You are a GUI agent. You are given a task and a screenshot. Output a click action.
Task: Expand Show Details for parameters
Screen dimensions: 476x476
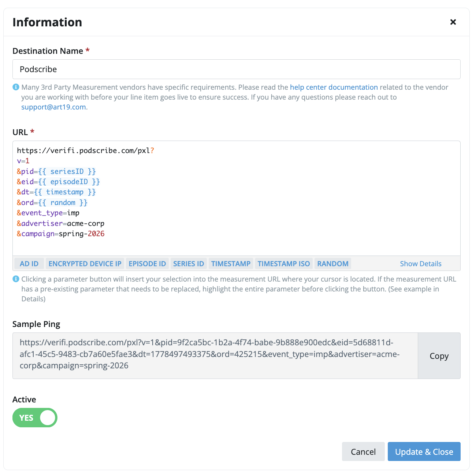click(x=421, y=264)
